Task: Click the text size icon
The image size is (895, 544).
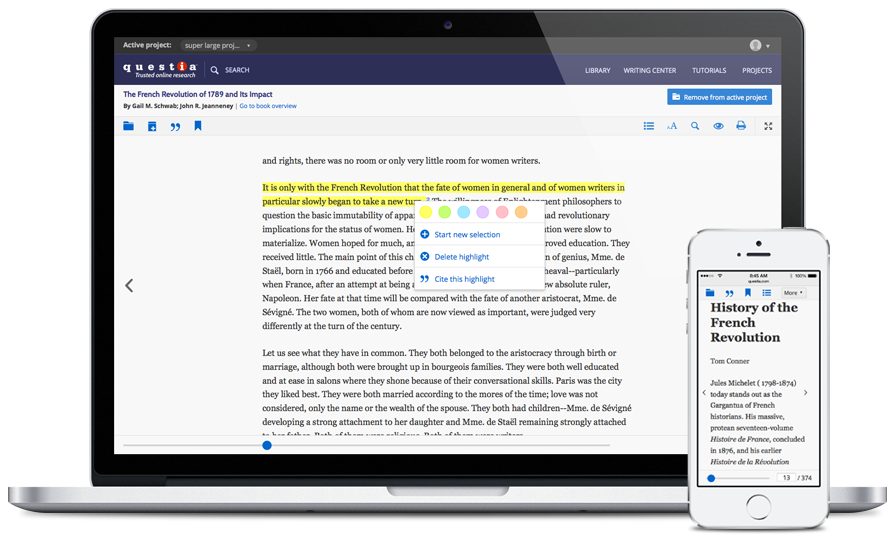Action: point(672,126)
